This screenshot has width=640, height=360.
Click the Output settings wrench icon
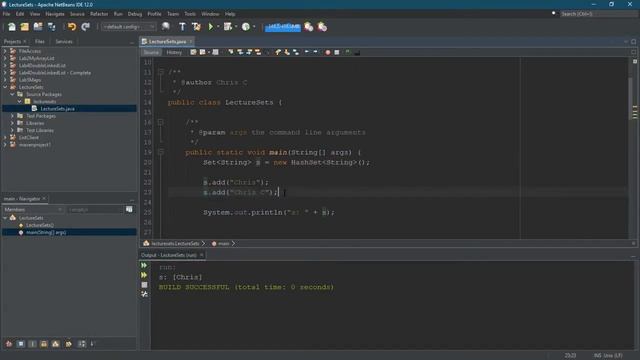(x=144, y=294)
